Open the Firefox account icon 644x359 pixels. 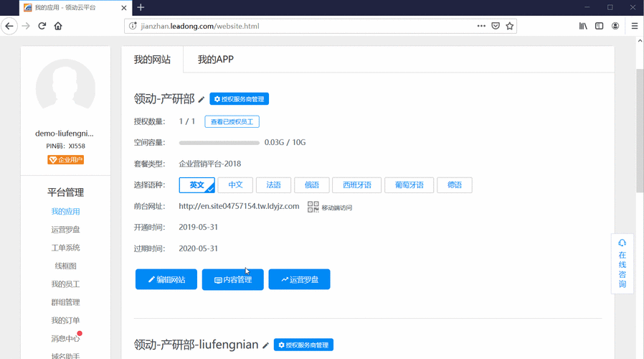point(615,26)
